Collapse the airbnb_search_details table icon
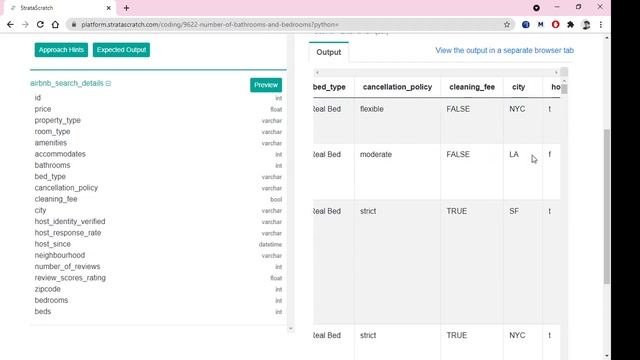The image size is (640, 360). click(x=109, y=83)
